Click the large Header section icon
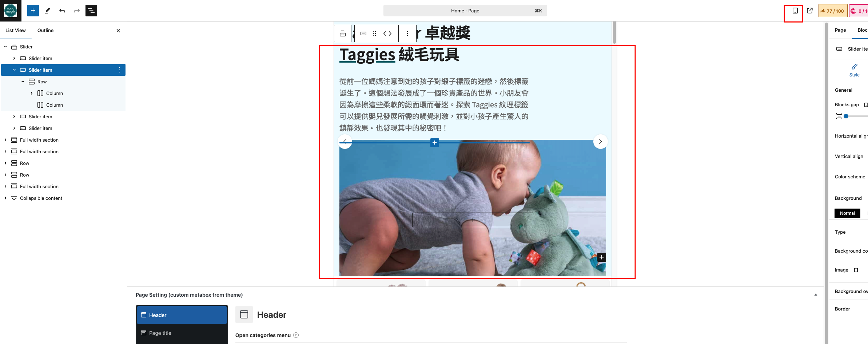The width and height of the screenshot is (868, 344). click(244, 315)
